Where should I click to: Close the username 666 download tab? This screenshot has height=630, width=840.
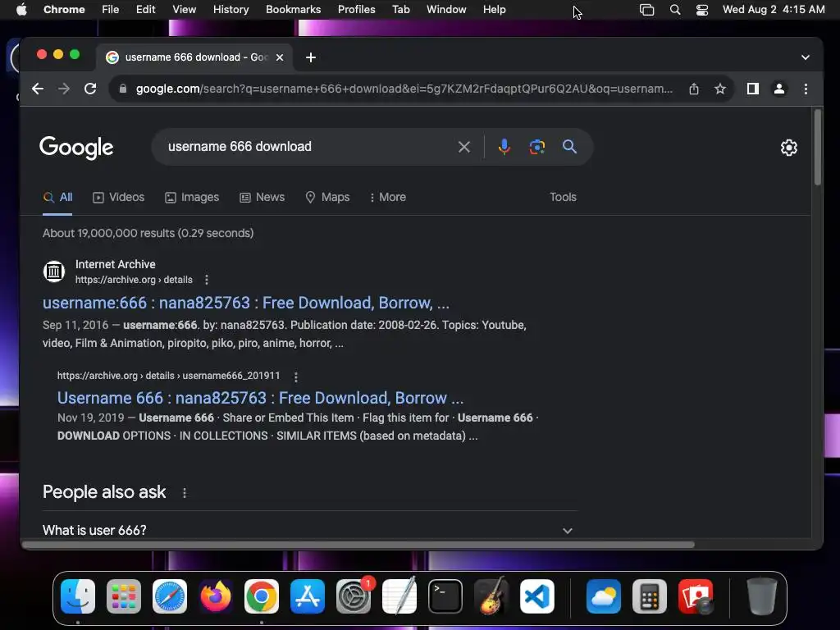(280, 57)
